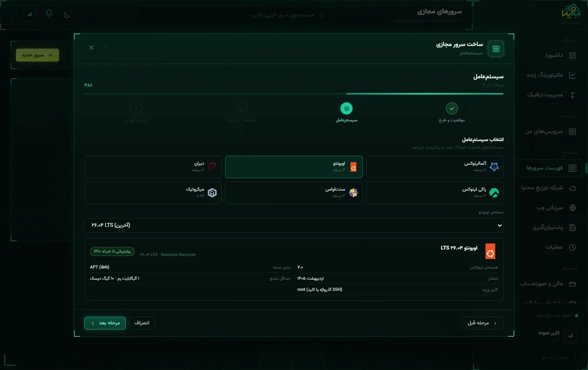
Task: Choose the MikroTik (میکروتیک) OS card
Action: tap(153, 192)
